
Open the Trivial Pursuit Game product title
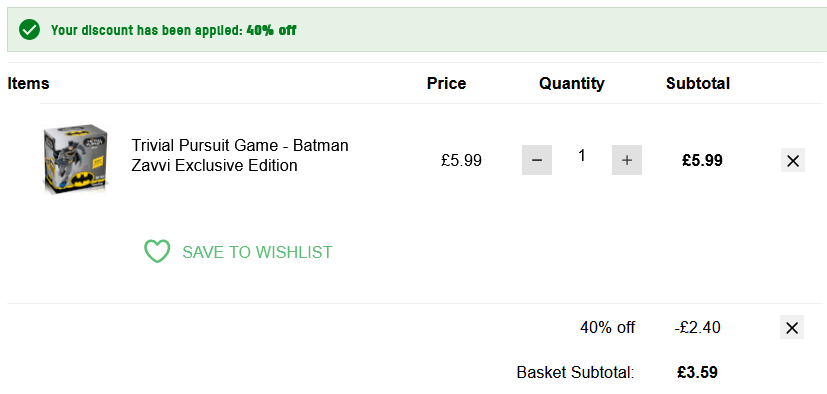click(240, 155)
